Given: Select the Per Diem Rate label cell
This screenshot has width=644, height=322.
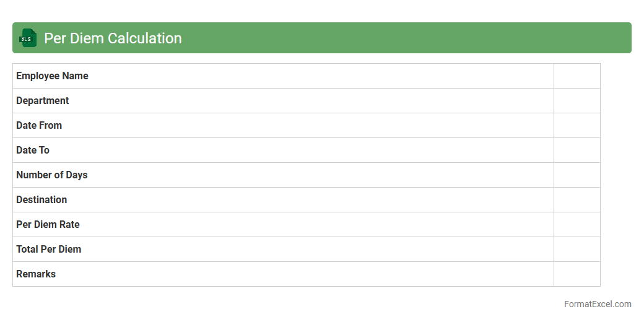Looking at the screenshot, I should pos(283,225).
